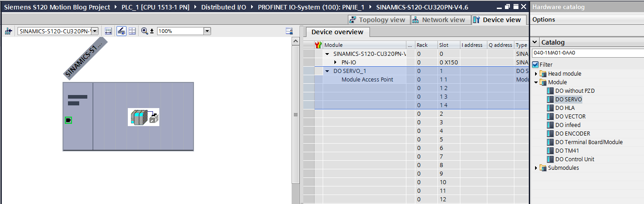Screen dimensions: 644x204
Task: Click the Rack column header
Action: pos(426,45)
